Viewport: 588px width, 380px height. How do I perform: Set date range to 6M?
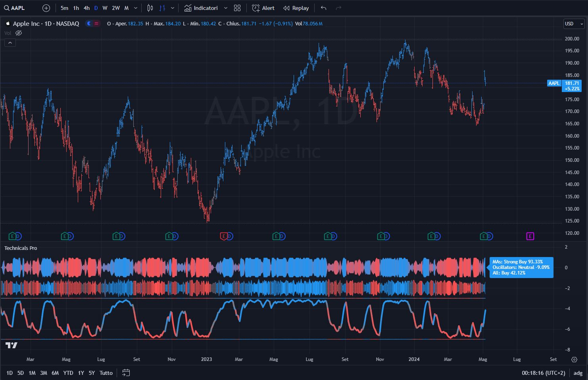(55, 373)
